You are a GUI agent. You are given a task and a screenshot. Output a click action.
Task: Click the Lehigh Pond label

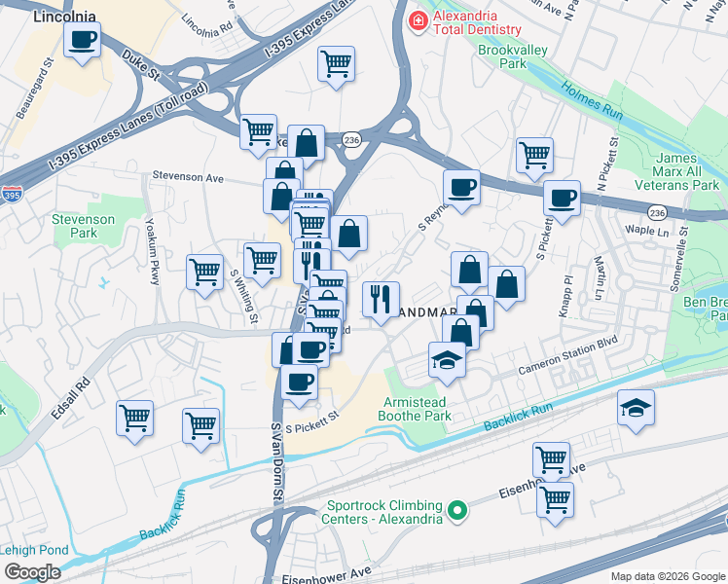(x=34, y=550)
